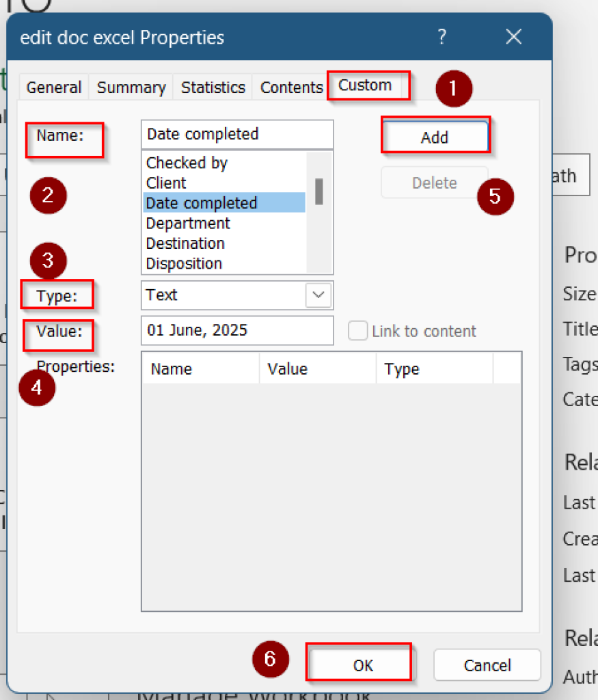The image size is (598, 700).
Task: Switch to the Contents tab
Action: pyautogui.click(x=291, y=87)
